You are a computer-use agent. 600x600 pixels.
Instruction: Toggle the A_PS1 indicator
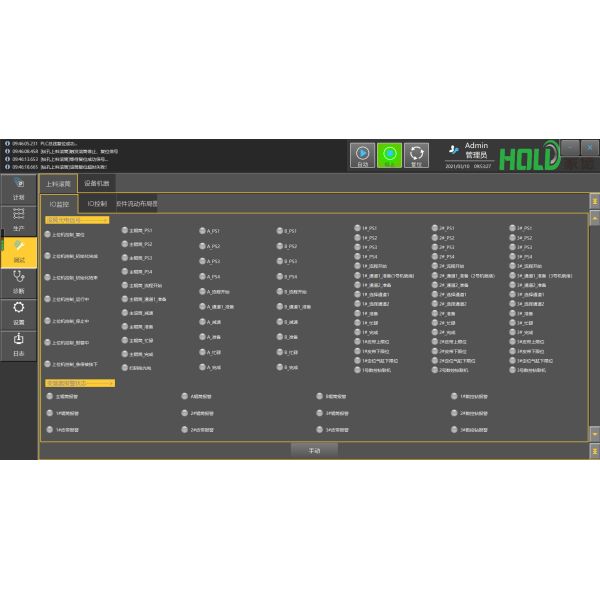(x=203, y=231)
